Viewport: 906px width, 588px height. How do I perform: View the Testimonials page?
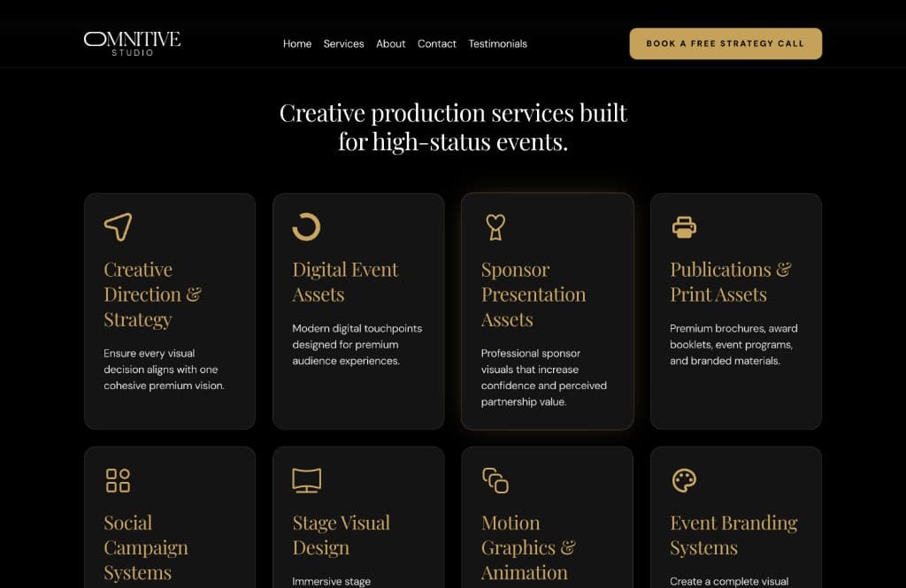497,44
